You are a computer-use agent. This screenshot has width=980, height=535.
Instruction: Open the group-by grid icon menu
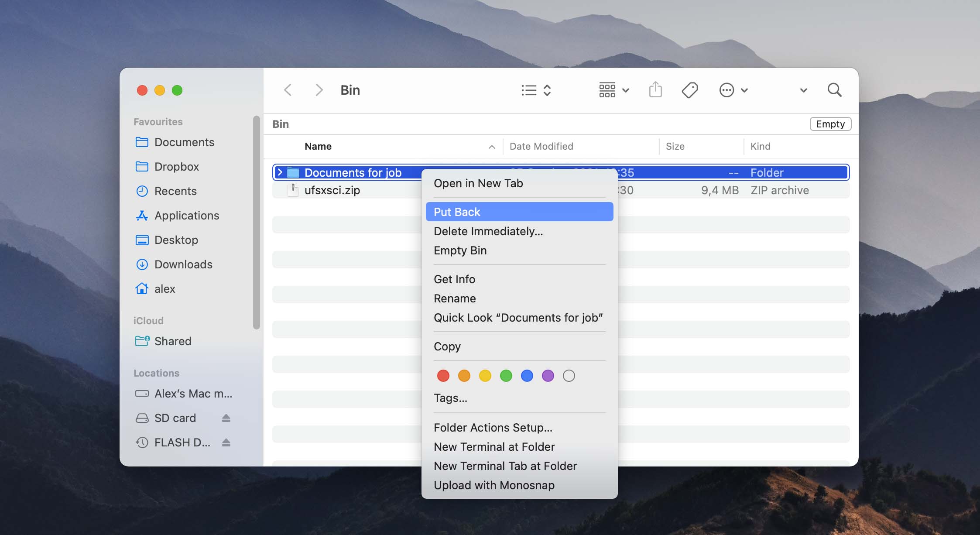(607, 90)
